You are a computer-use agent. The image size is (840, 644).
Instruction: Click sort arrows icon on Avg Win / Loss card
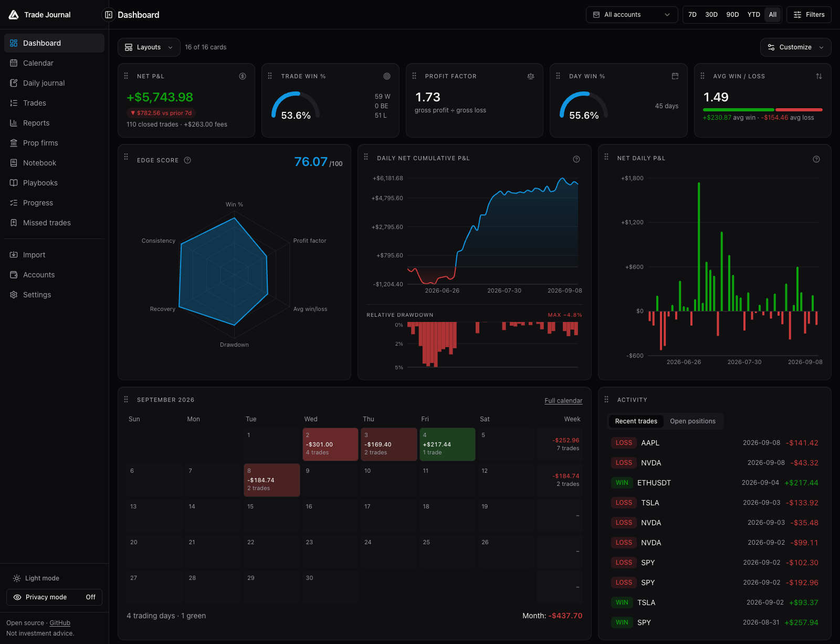(x=819, y=76)
